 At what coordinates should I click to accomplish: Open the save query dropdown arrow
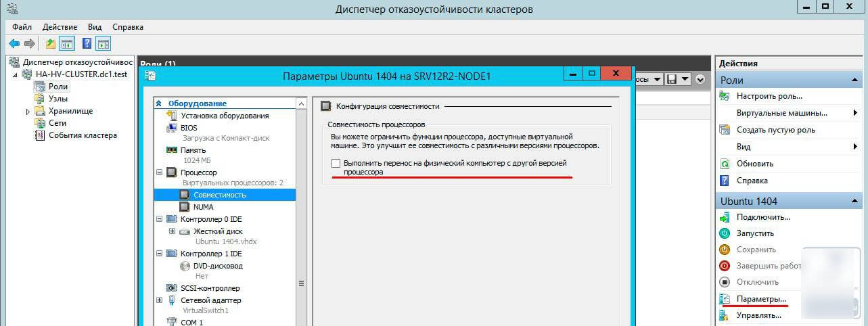[685, 79]
